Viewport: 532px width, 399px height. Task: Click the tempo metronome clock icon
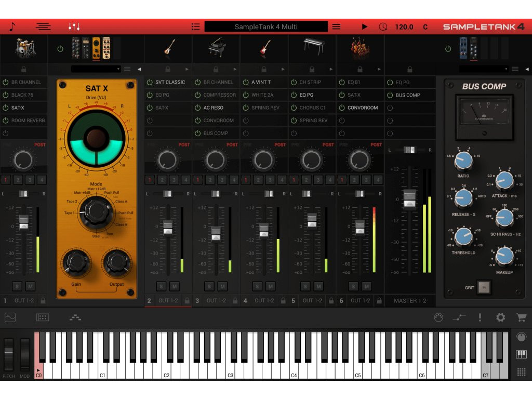[383, 26]
